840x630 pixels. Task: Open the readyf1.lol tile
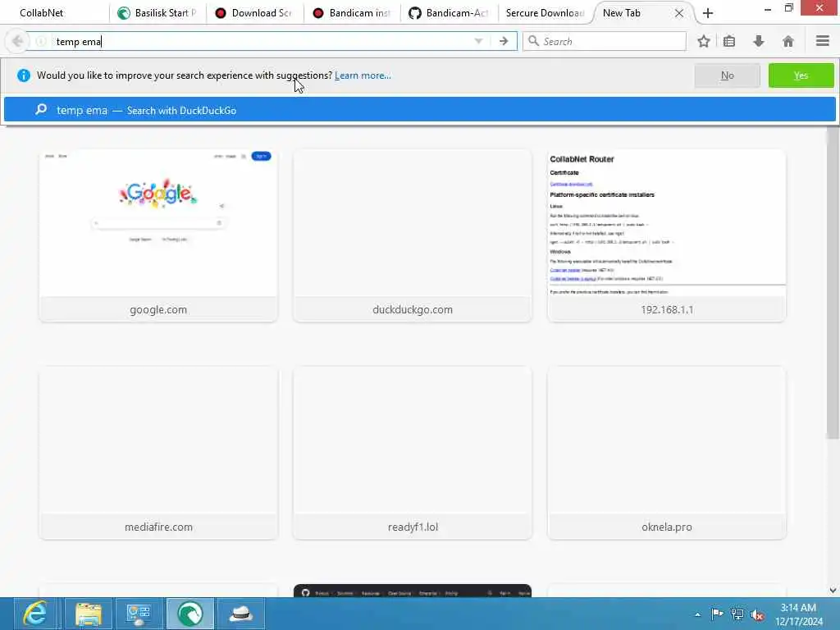(413, 453)
